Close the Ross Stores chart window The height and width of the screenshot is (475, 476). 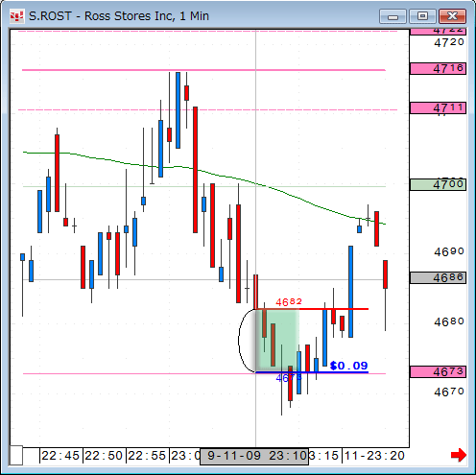[x=452, y=16]
